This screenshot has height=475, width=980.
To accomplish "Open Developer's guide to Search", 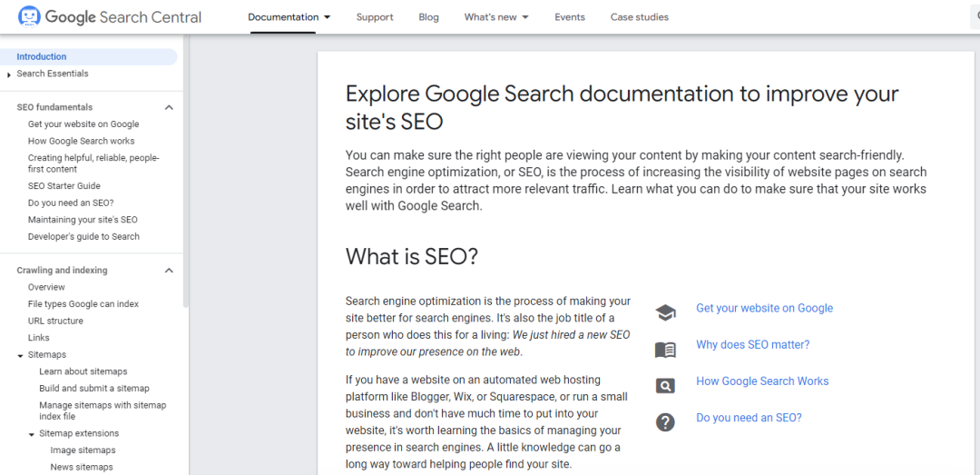I will coord(83,236).
